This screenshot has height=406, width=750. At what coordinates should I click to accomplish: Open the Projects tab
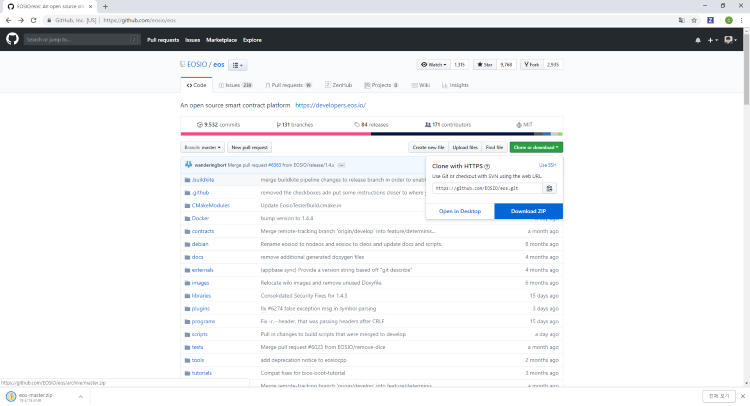click(381, 85)
